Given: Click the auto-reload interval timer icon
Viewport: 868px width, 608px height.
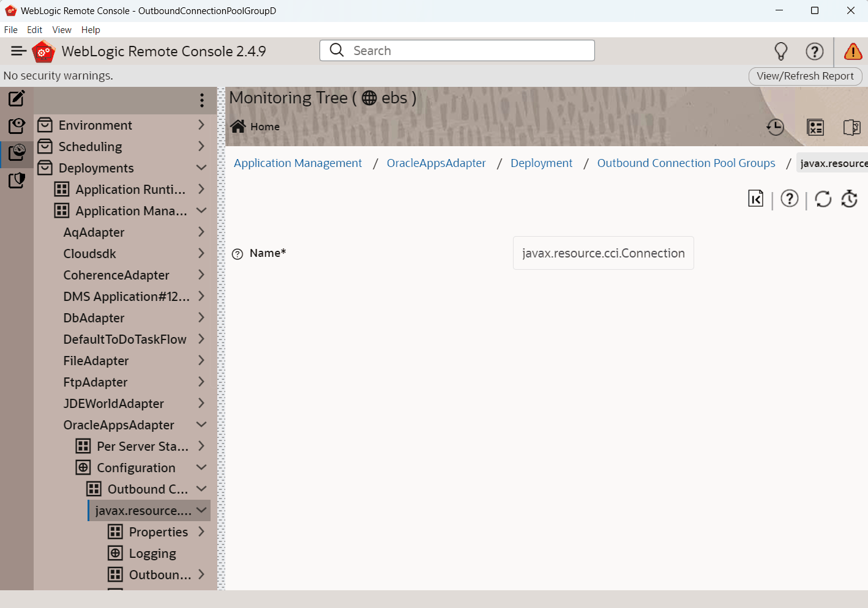Looking at the screenshot, I should pos(850,199).
